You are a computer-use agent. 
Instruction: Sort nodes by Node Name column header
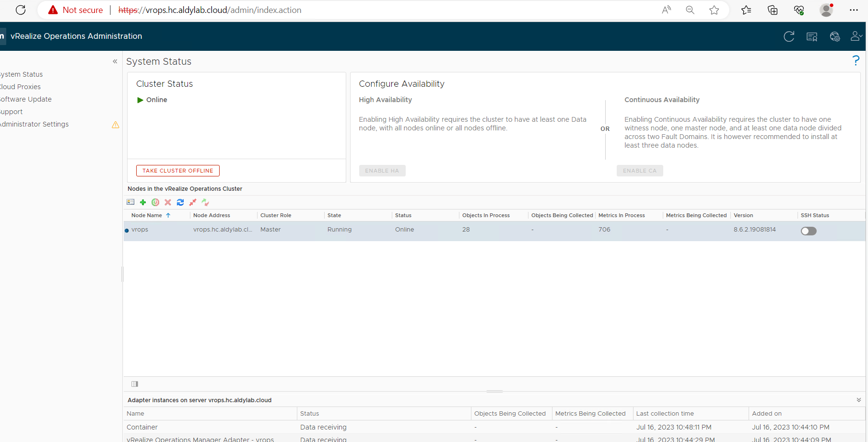point(147,215)
